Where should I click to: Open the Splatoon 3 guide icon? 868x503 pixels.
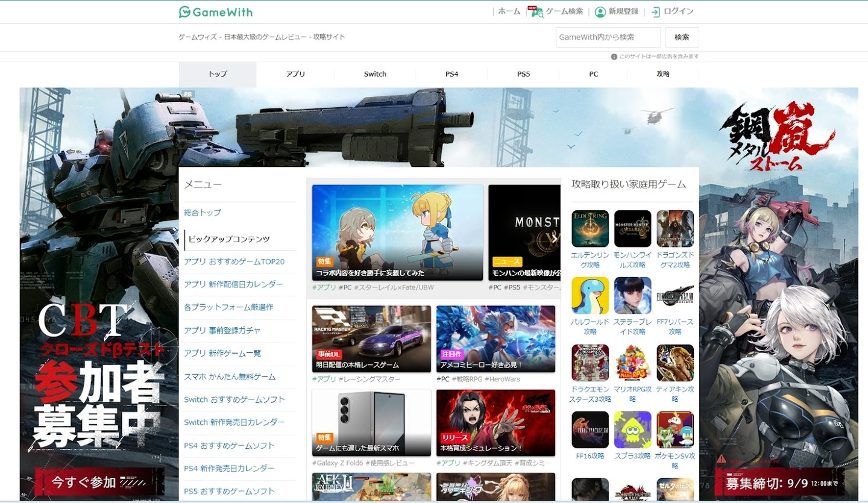click(632, 430)
